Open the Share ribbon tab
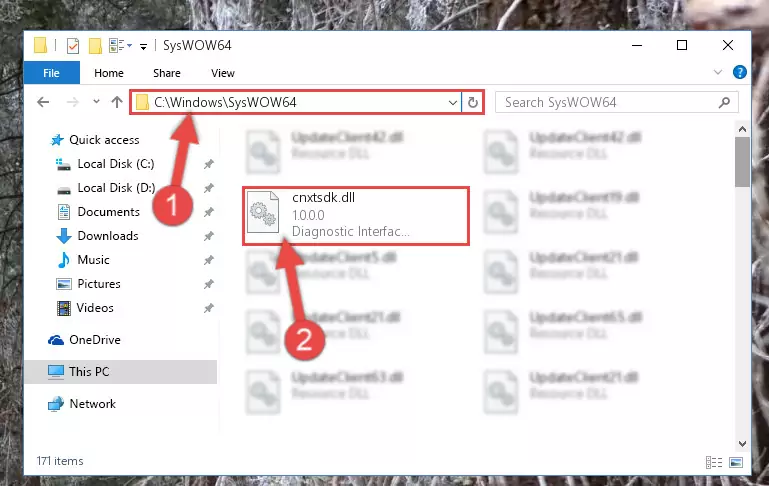 (167, 73)
